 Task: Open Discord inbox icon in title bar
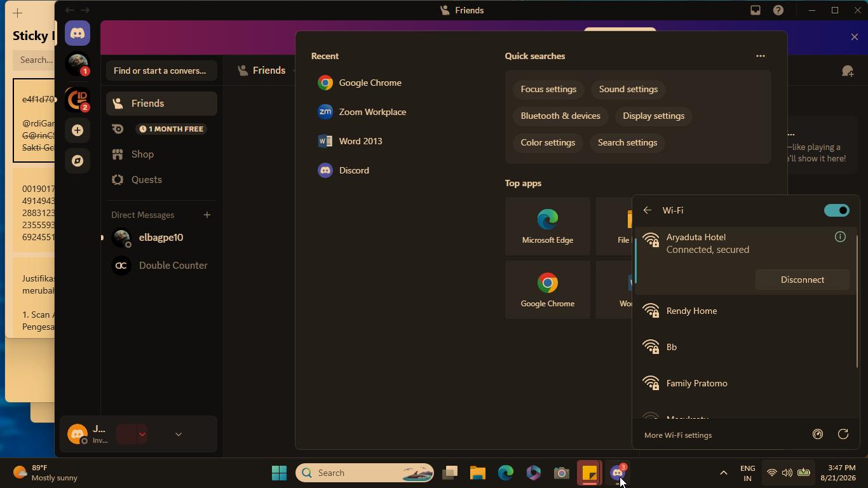tap(756, 10)
